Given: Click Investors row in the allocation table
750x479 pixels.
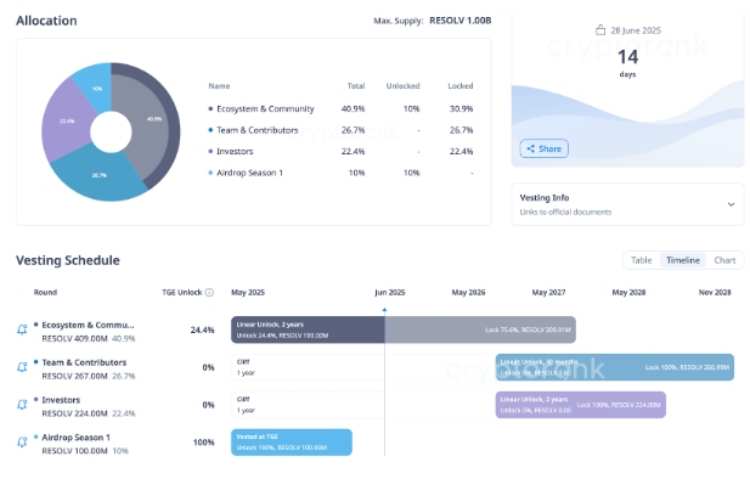Looking at the screenshot, I should pos(234,151).
